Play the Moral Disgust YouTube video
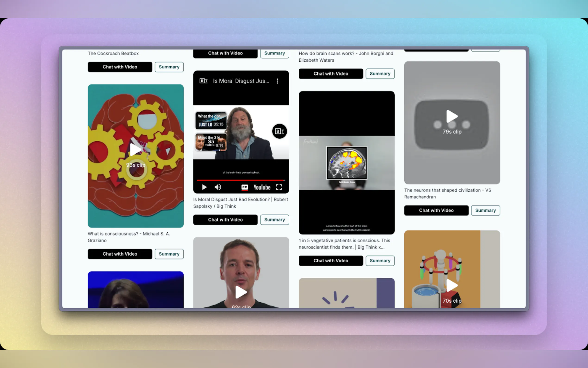 pos(204,187)
